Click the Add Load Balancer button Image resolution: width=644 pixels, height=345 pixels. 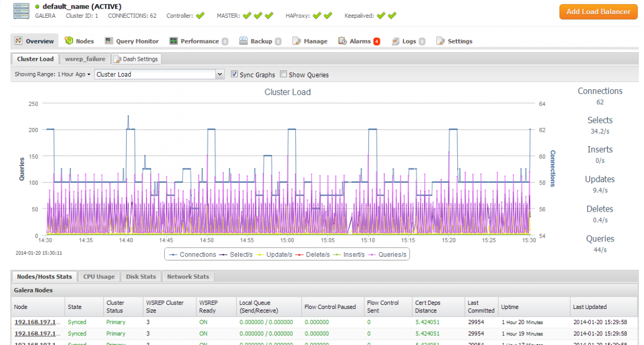(598, 12)
